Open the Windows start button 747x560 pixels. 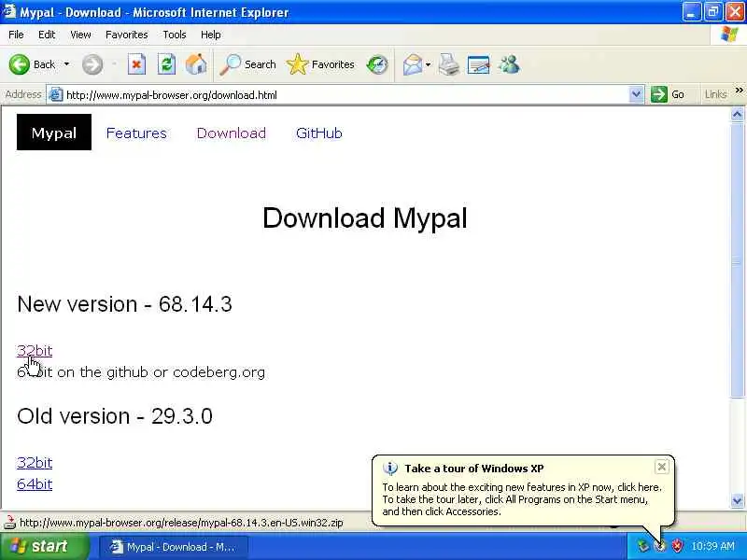[x=45, y=546]
